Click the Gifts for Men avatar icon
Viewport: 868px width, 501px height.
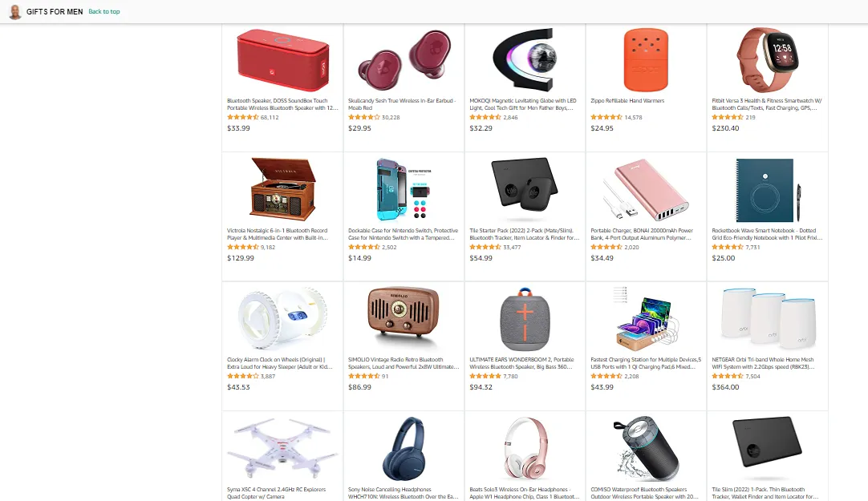pyautogui.click(x=15, y=11)
